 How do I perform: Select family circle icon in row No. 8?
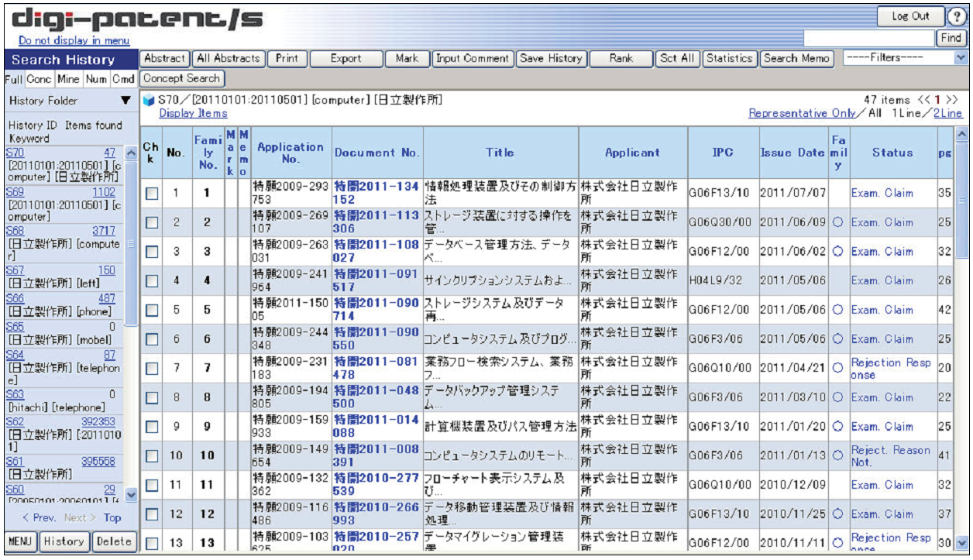pyautogui.click(x=837, y=397)
